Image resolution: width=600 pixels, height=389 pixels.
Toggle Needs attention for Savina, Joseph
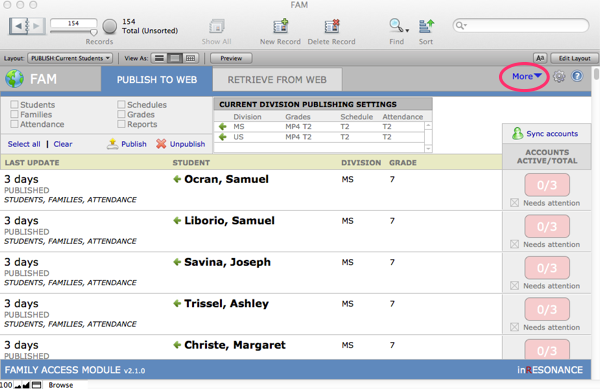click(x=515, y=286)
